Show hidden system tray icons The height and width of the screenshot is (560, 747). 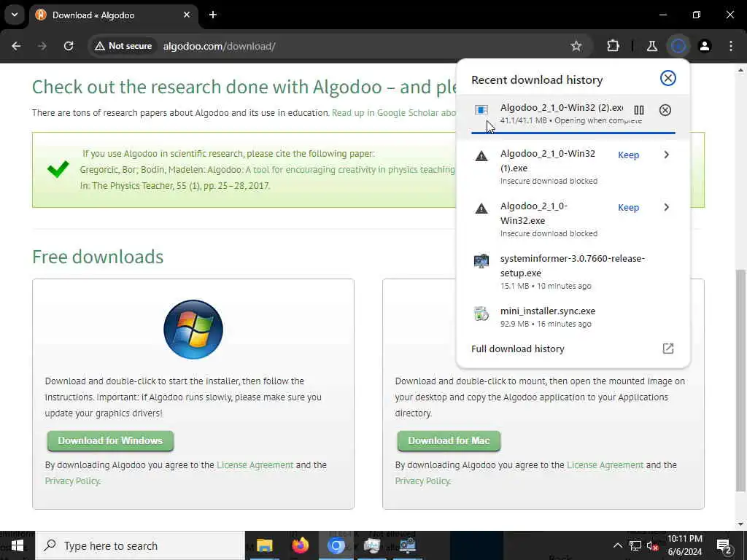coord(617,545)
